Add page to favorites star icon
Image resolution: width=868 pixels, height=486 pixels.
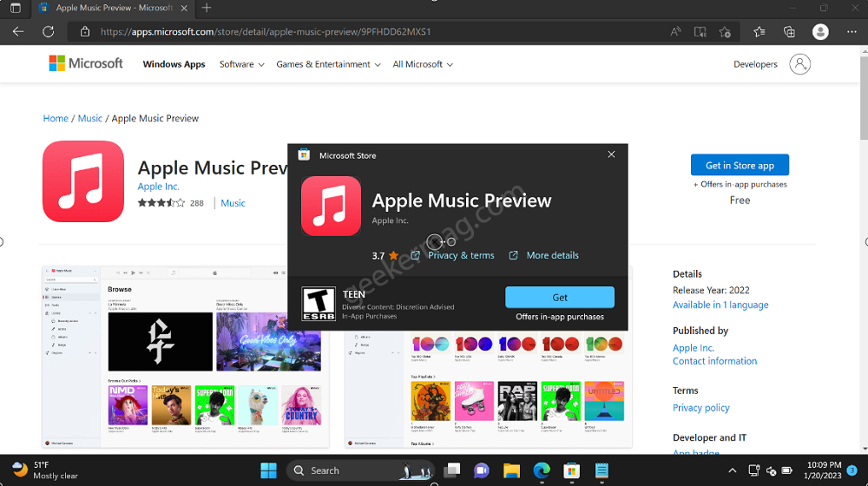725,31
